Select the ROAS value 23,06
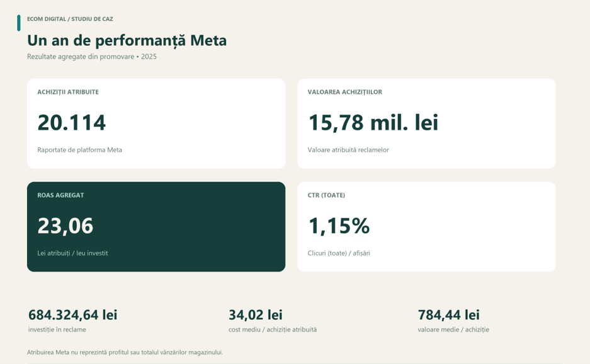590x364 pixels. (x=65, y=226)
